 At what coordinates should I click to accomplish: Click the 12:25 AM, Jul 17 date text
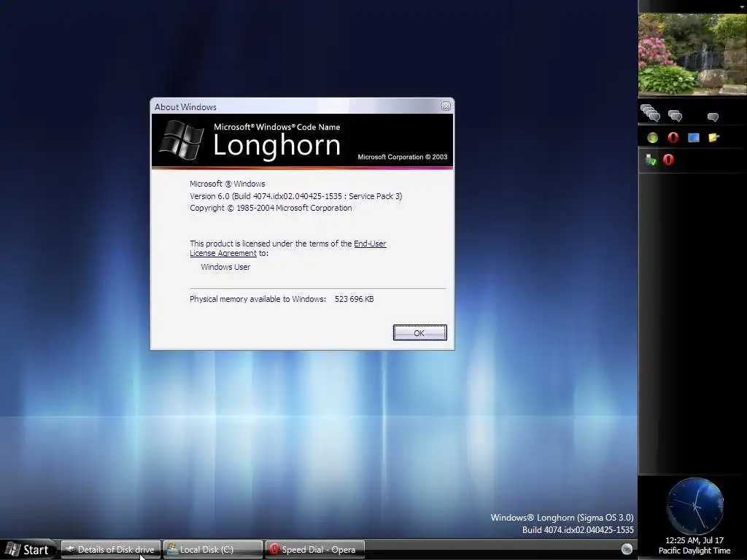[x=694, y=540]
